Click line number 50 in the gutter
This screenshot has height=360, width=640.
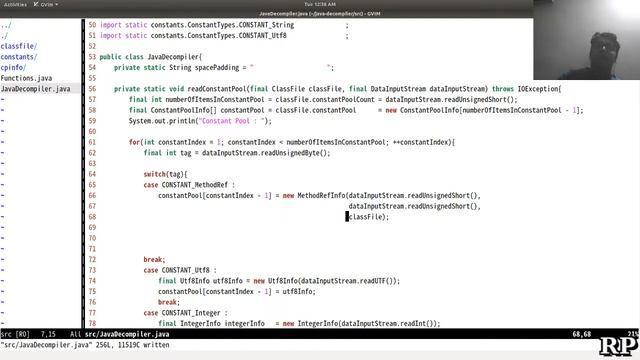coord(92,25)
